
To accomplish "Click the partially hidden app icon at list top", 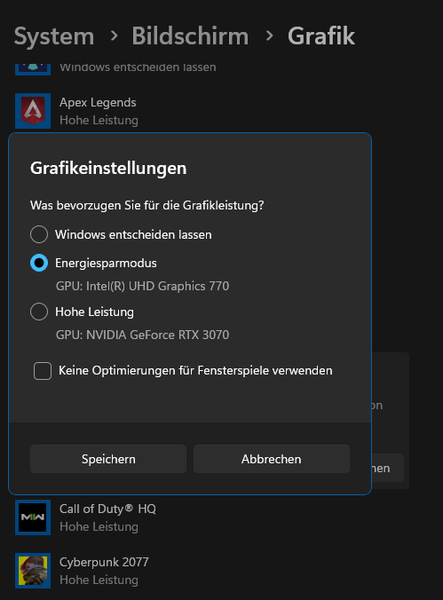I will tap(33, 68).
